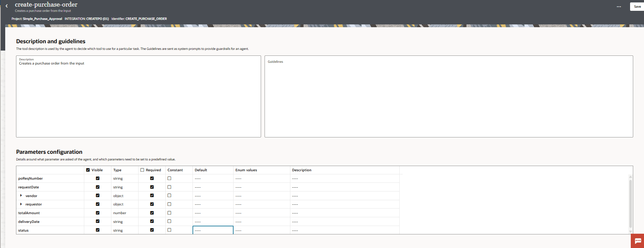Edit Enum values cell for totalAmount
The image size is (644, 248).
(x=262, y=213)
